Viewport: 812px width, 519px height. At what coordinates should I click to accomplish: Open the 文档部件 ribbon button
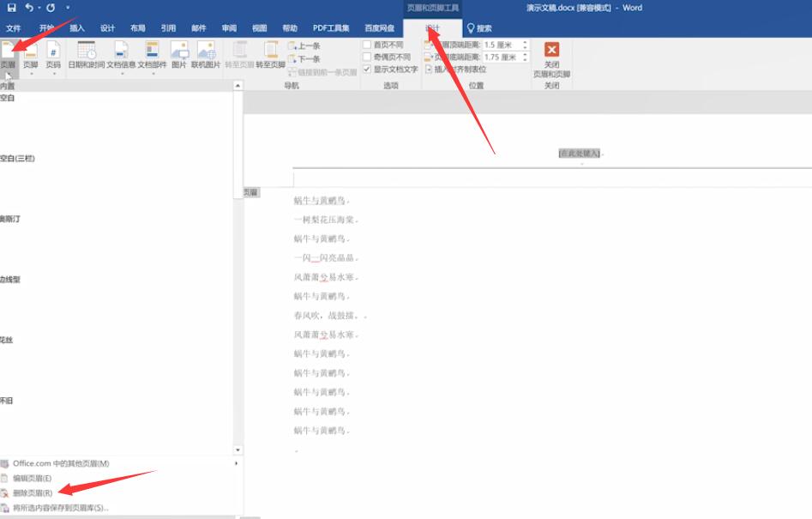coord(152,58)
